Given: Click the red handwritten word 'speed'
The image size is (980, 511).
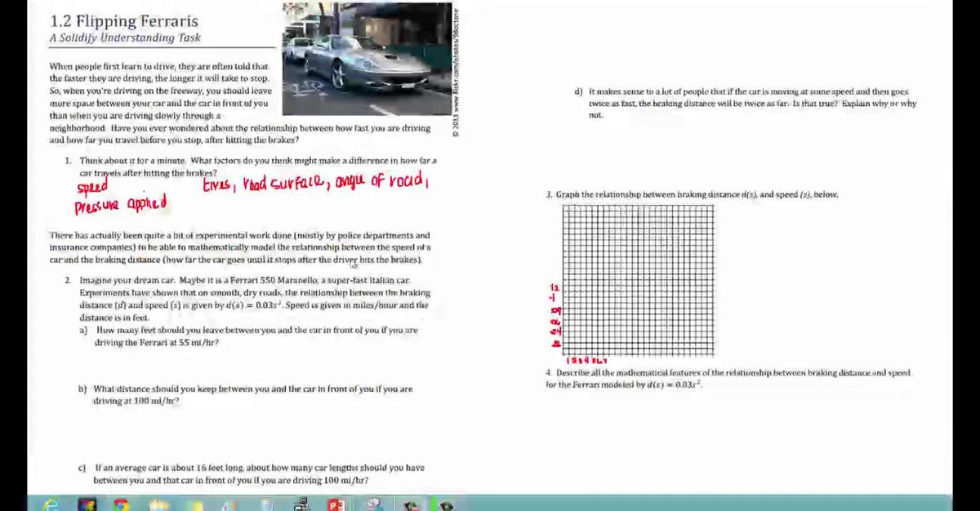Looking at the screenshot, I should 91,188.
